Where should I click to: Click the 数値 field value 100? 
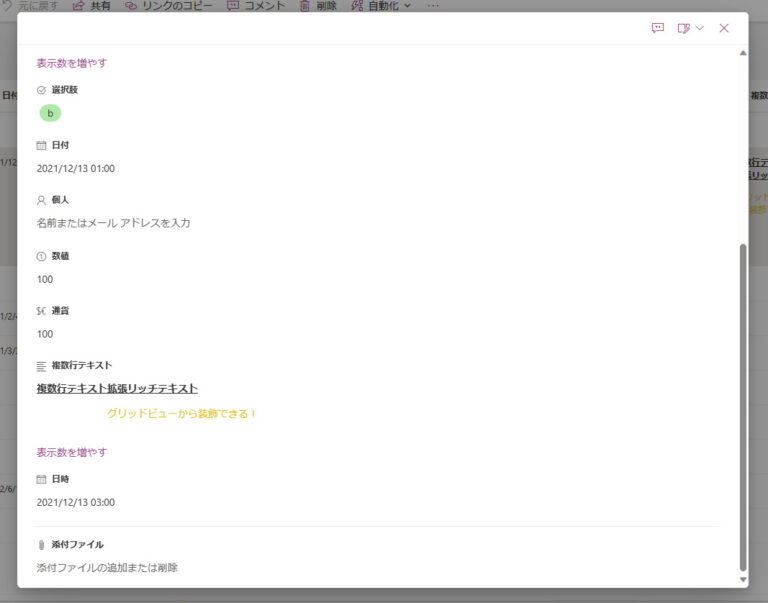click(45, 279)
